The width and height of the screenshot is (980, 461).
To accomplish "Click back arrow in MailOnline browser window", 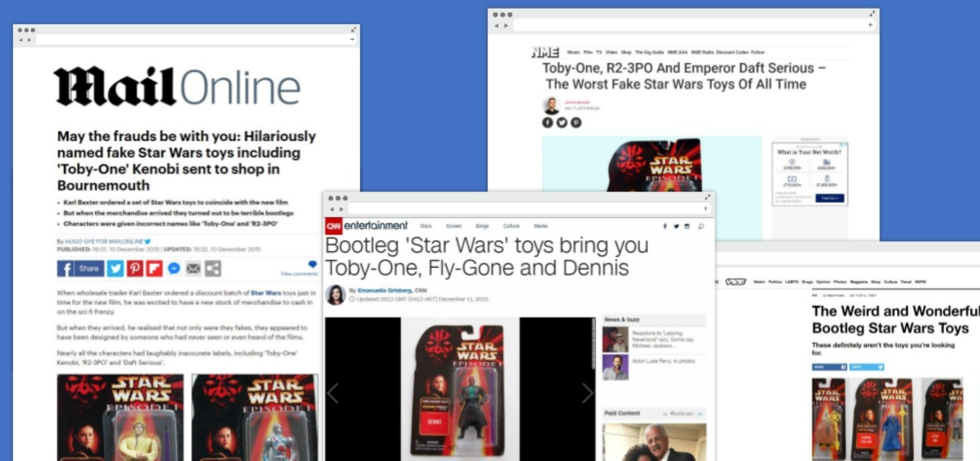I will 21,39.
